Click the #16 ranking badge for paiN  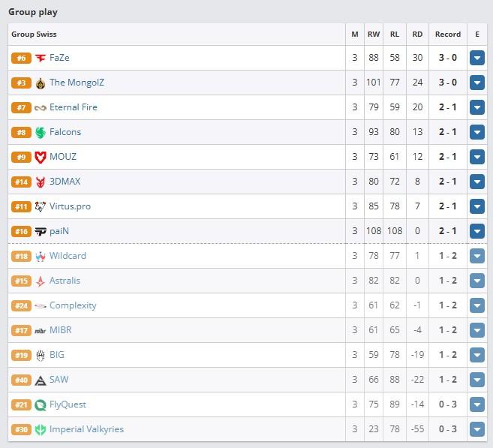point(21,231)
